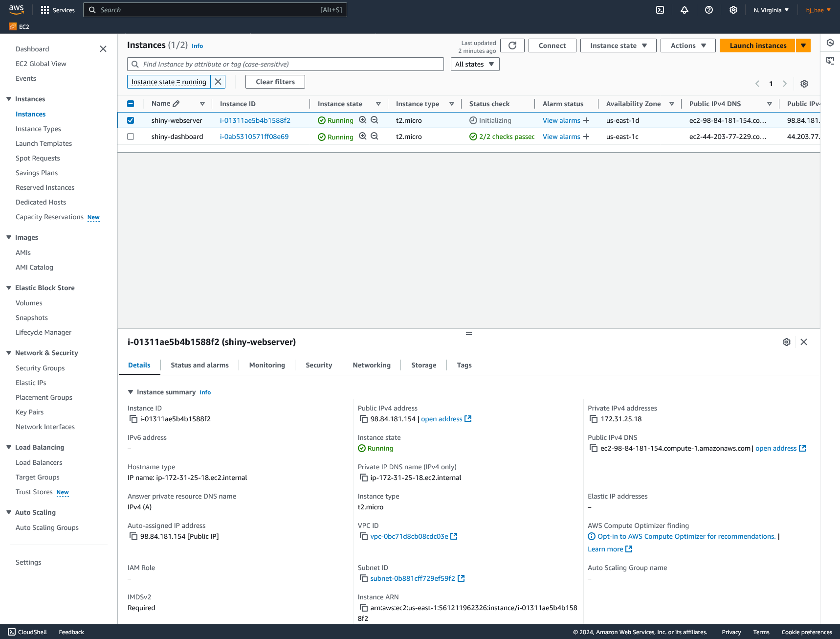Open the Instance state dropdown
Image resolution: width=840 pixels, height=639 pixels.
click(618, 46)
